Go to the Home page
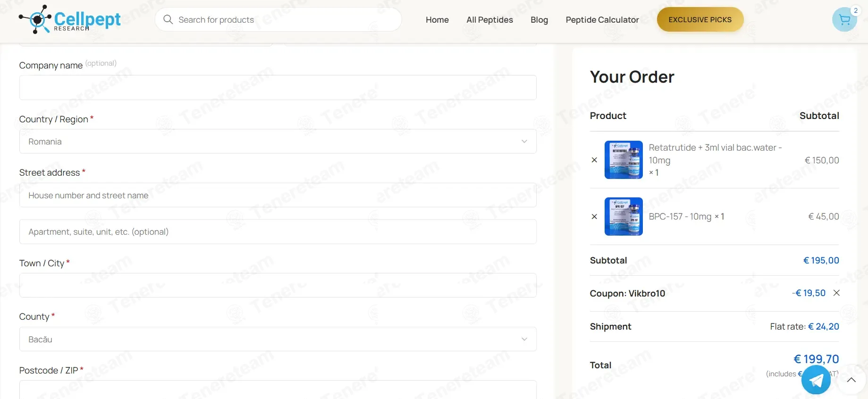 click(x=437, y=20)
